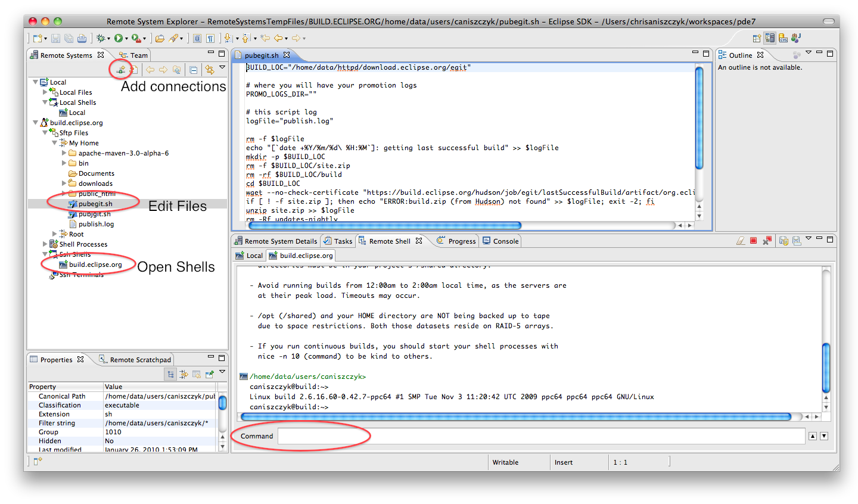The height and width of the screenshot is (504, 858).
Task: Open the Console tab
Action: 500,241
